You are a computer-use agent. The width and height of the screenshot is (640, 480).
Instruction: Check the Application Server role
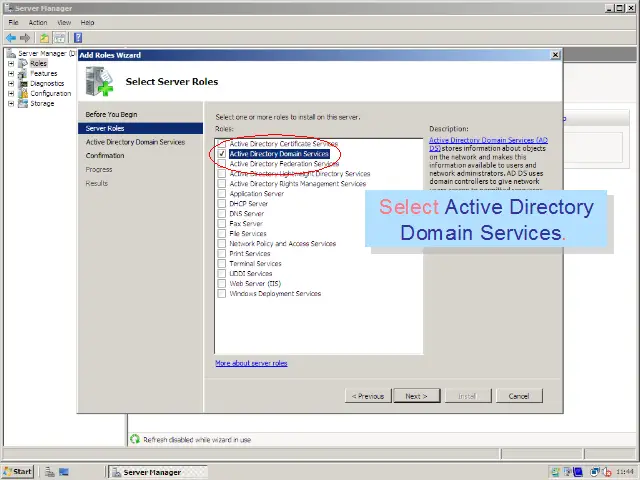pos(222,194)
